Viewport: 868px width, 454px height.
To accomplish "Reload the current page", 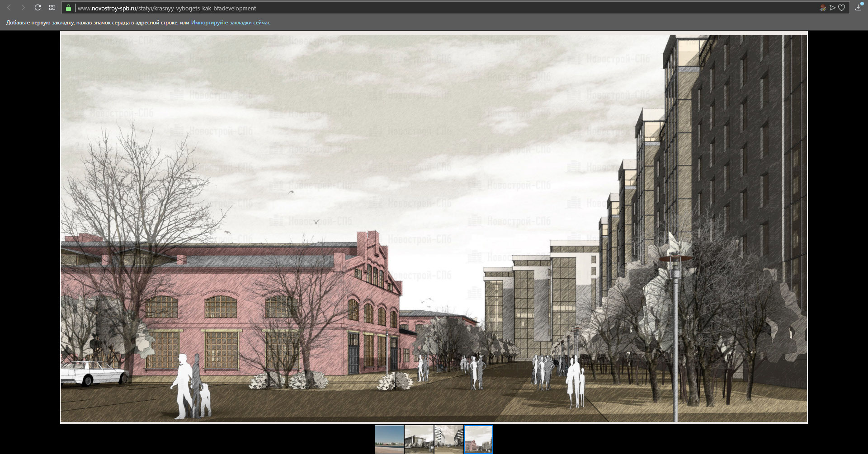I will pyautogui.click(x=38, y=8).
